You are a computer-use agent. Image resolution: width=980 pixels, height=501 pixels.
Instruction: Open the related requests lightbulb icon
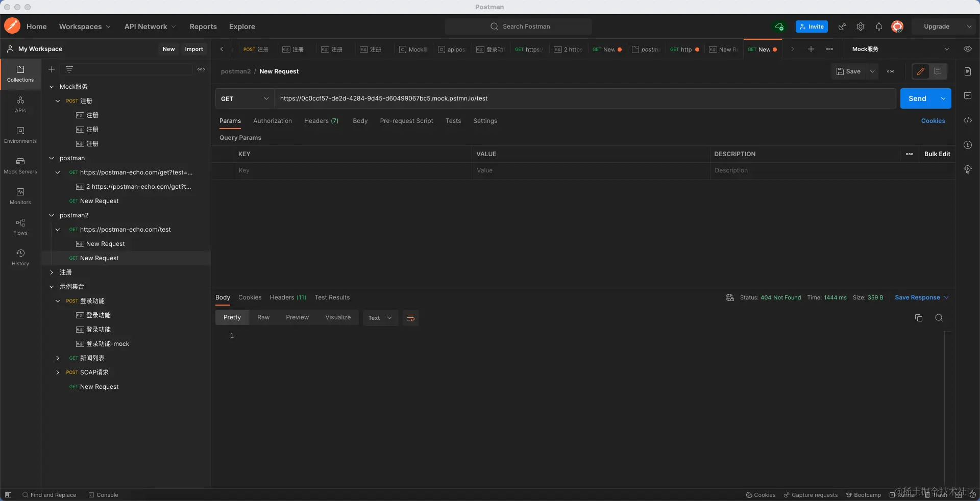pyautogui.click(x=968, y=169)
